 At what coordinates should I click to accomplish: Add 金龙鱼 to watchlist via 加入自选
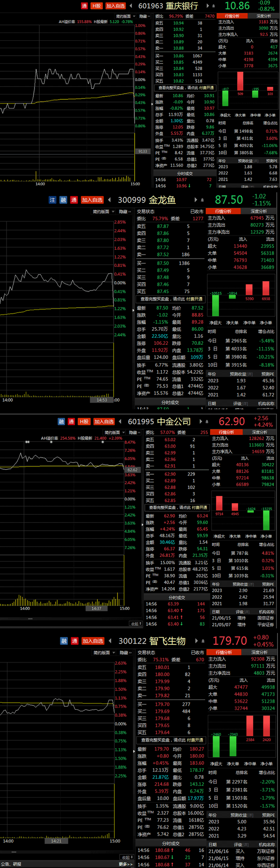point(92,200)
